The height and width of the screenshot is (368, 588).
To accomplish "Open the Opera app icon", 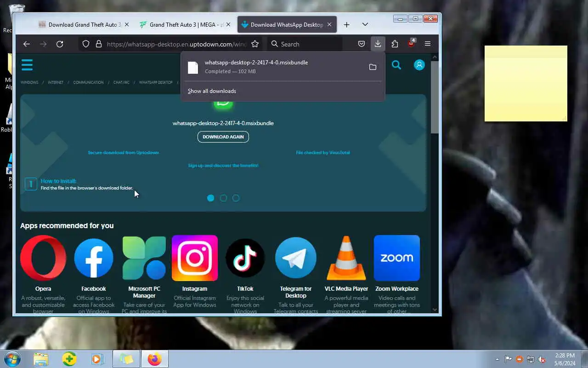I will click(x=43, y=258).
